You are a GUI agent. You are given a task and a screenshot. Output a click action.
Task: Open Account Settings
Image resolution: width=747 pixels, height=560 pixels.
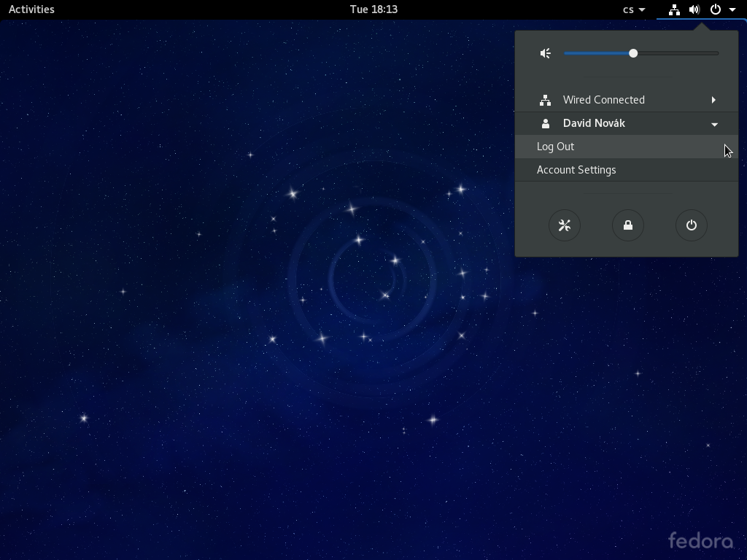(576, 170)
